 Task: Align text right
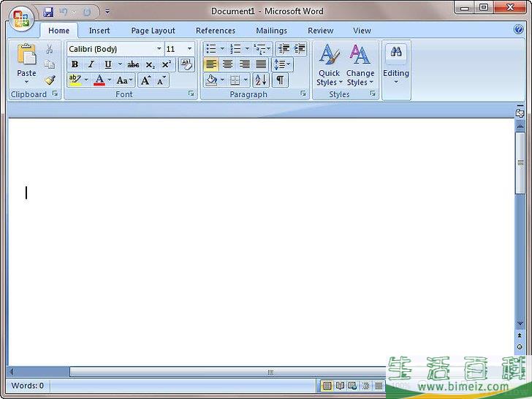click(244, 64)
